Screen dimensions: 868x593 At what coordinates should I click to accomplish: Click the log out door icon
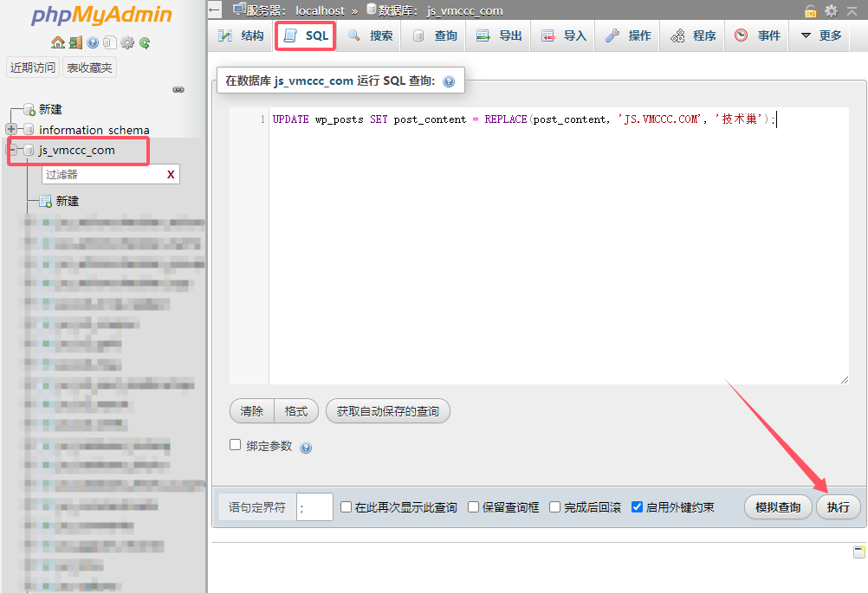(75, 42)
